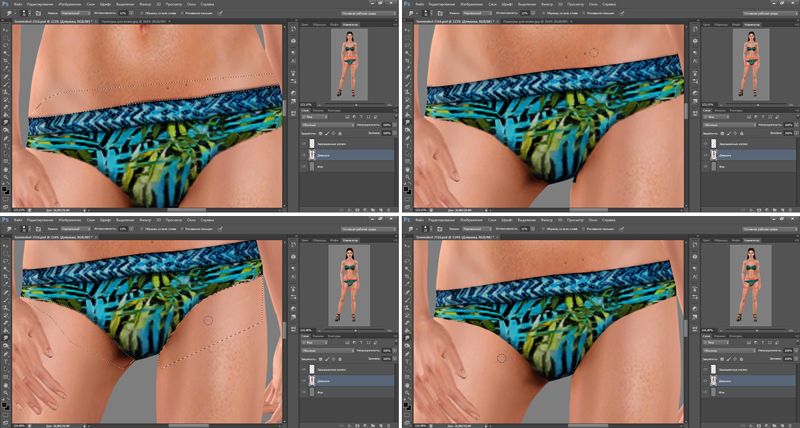
Task: Open the Фильтр menu in the top-left window
Action: coord(145,4)
